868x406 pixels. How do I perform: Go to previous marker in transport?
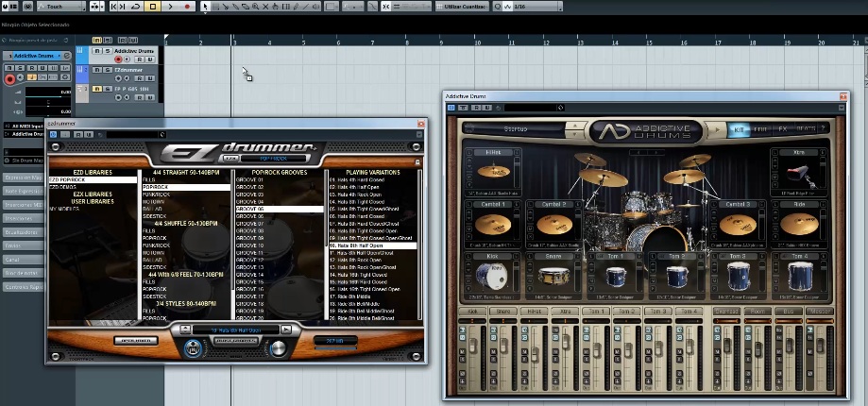[x=113, y=7]
